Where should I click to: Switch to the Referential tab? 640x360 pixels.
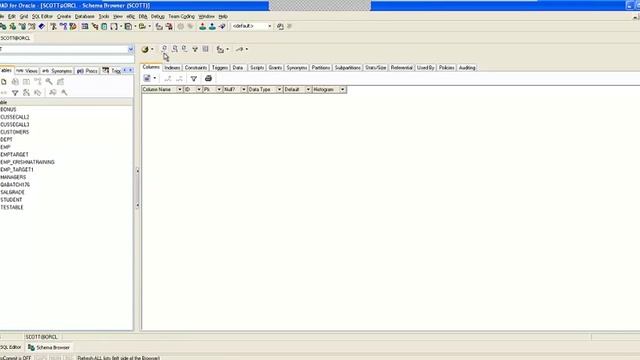point(402,68)
